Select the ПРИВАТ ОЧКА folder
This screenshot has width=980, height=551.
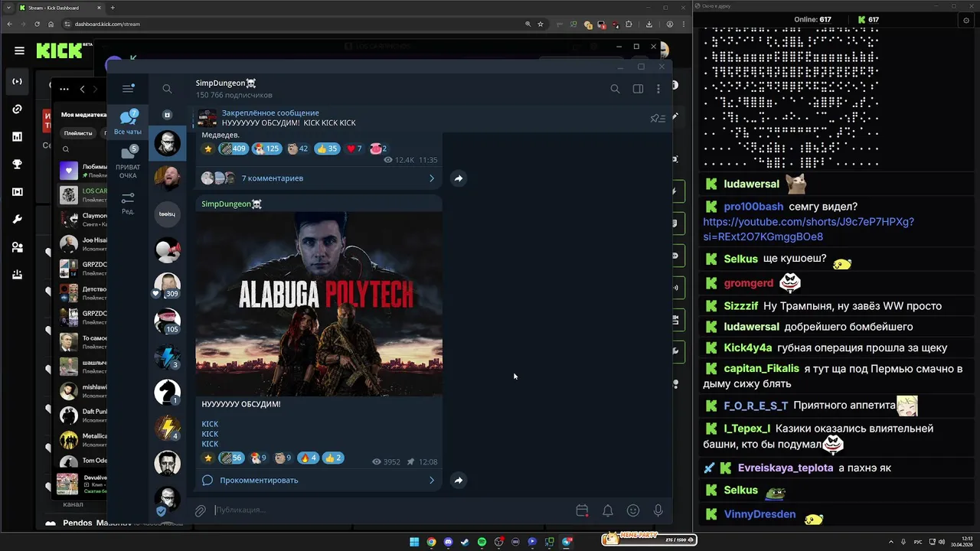click(128, 163)
